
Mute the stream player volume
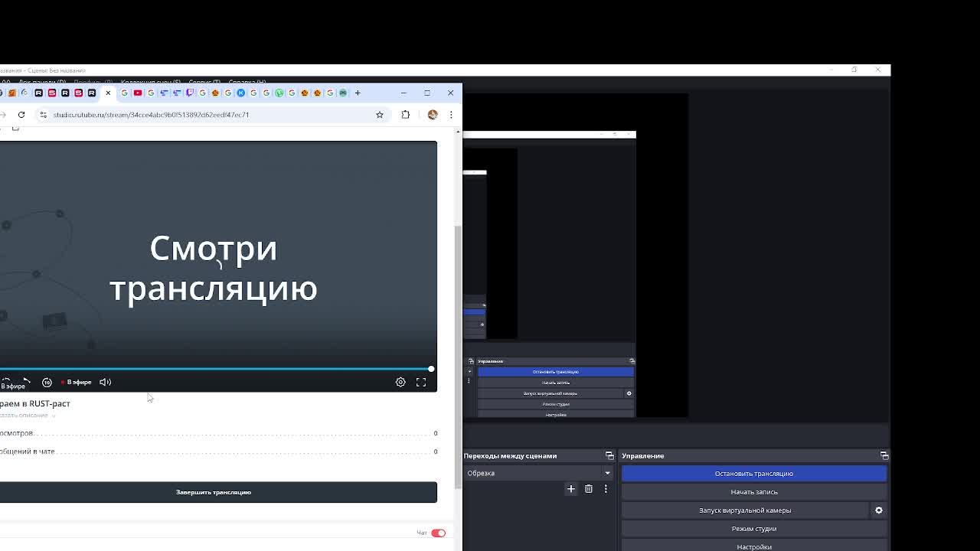pyautogui.click(x=106, y=382)
